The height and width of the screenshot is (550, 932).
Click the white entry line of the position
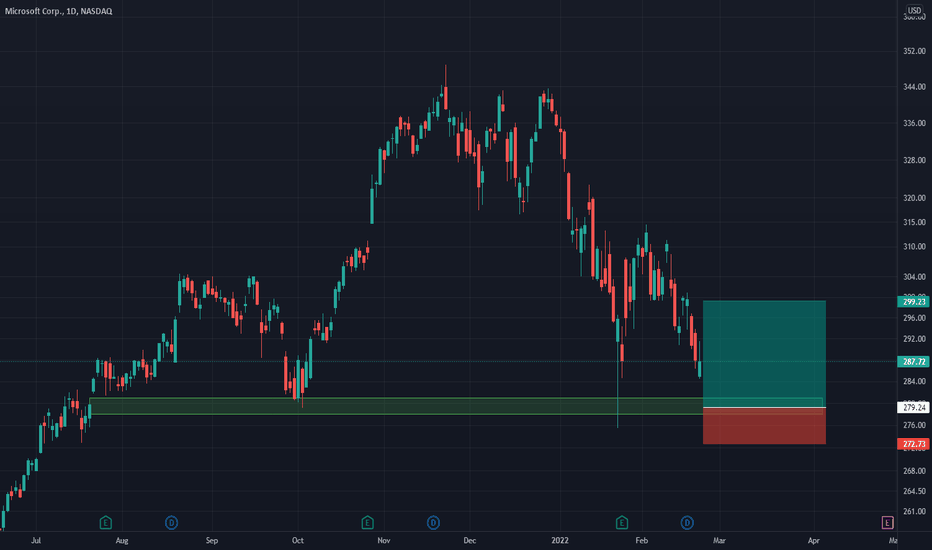[x=764, y=408]
